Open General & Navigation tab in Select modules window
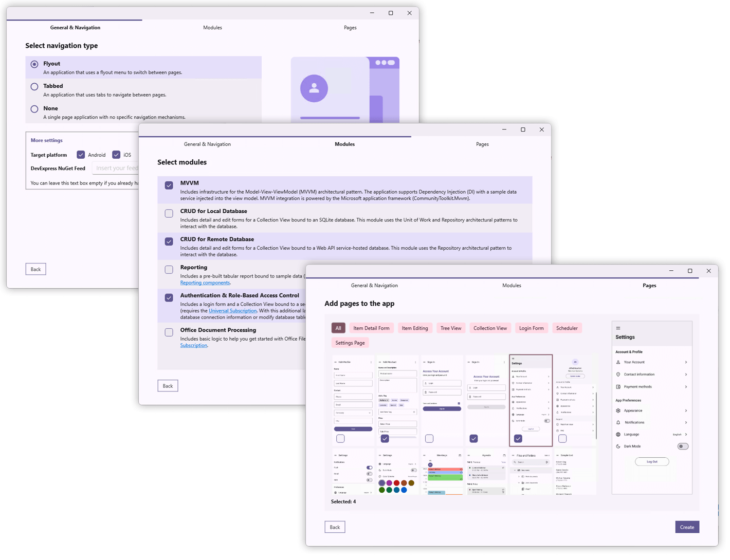730x560 pixels. click(207, 144)
